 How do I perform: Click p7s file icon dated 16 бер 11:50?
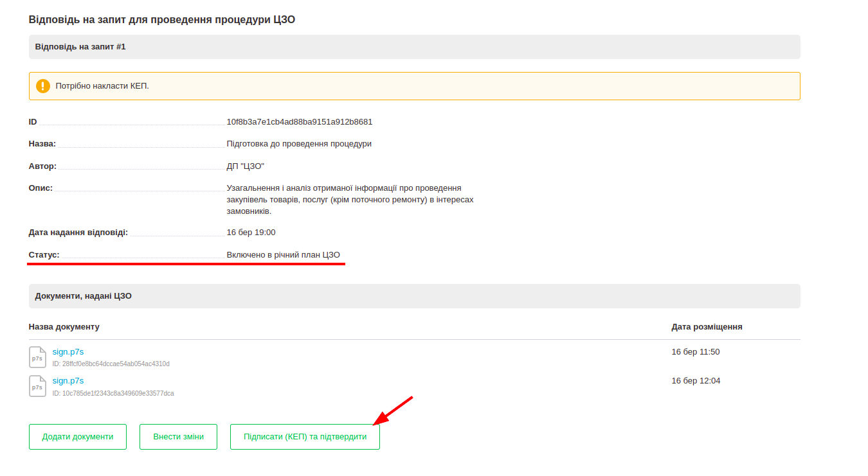38,357
